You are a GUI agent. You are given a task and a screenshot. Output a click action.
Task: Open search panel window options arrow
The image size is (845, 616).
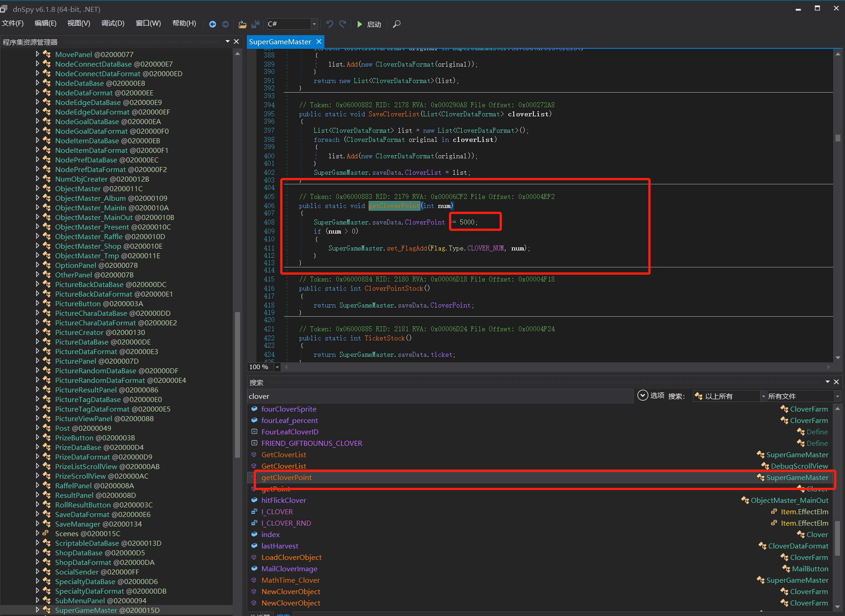coord(828,382)
